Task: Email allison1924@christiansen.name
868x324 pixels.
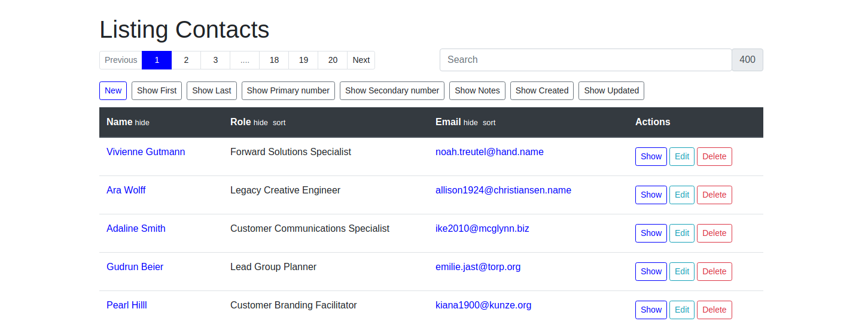Action: point(503,190)
